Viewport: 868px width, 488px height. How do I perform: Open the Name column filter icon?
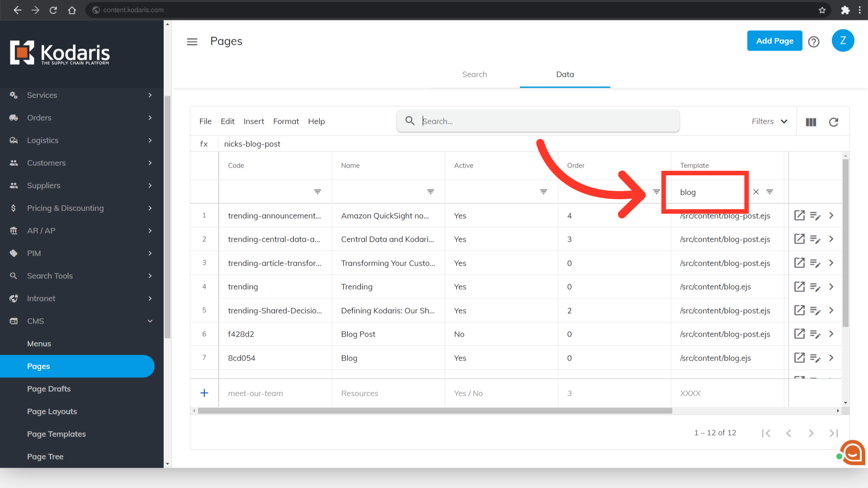pos(430,192)
